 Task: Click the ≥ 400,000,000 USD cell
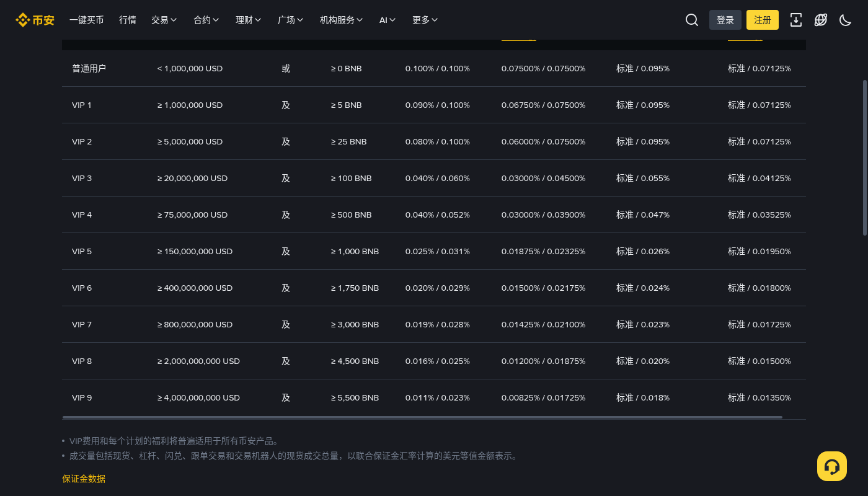pyautogui.click(x=195, y=288)
